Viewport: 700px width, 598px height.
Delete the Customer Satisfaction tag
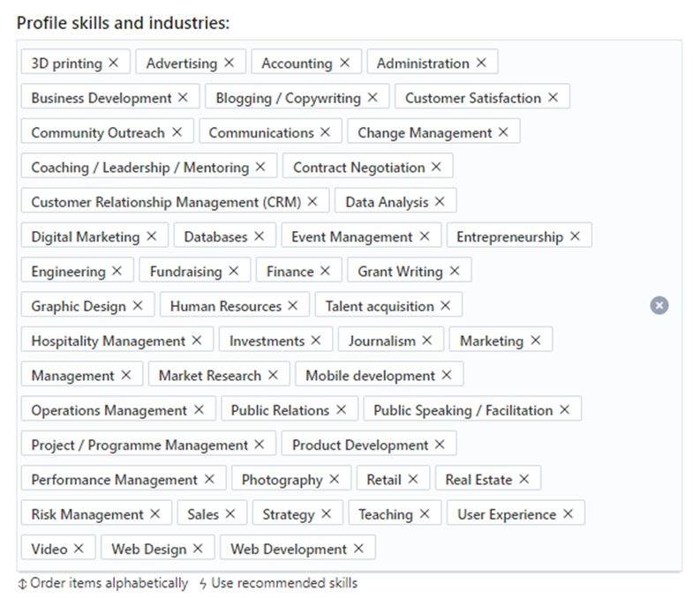tap(553, 97)
